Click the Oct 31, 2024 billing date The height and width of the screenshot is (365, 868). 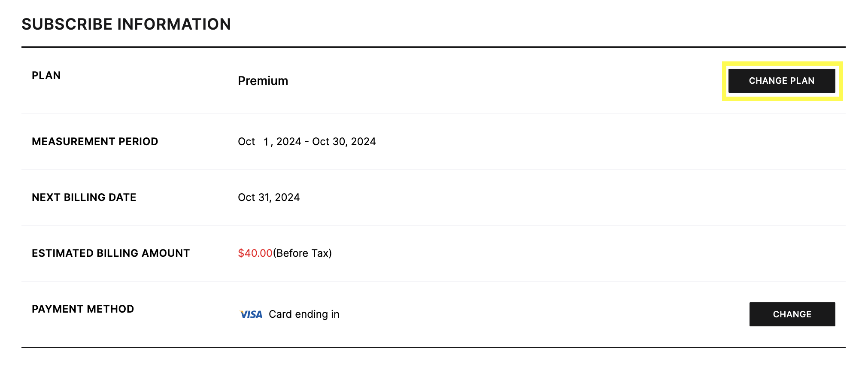pyautogui.click(x=269, y=198)
